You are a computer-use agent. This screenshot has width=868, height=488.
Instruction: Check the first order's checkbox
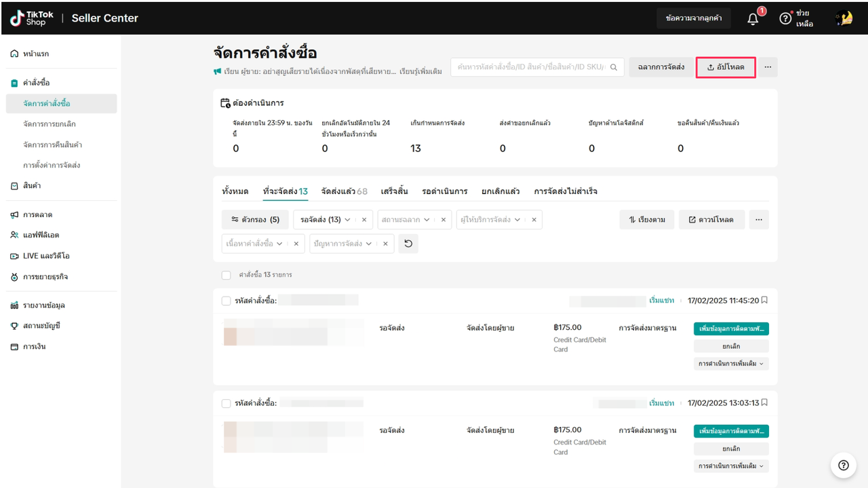coord(226,301)
